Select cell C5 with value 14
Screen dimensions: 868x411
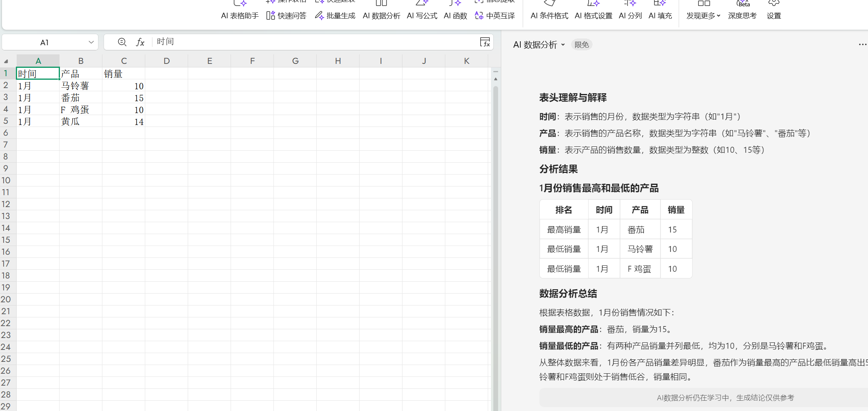(x=124, y=121)
